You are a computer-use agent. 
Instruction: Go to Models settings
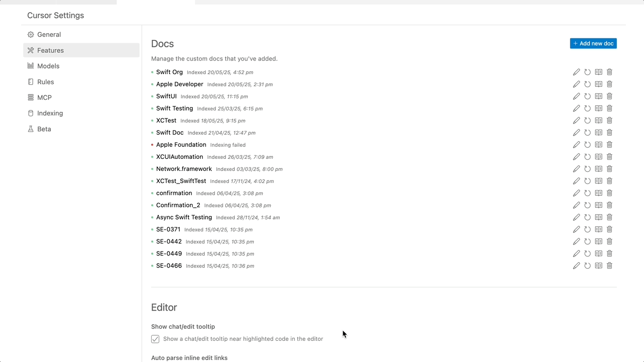[81, 66]
